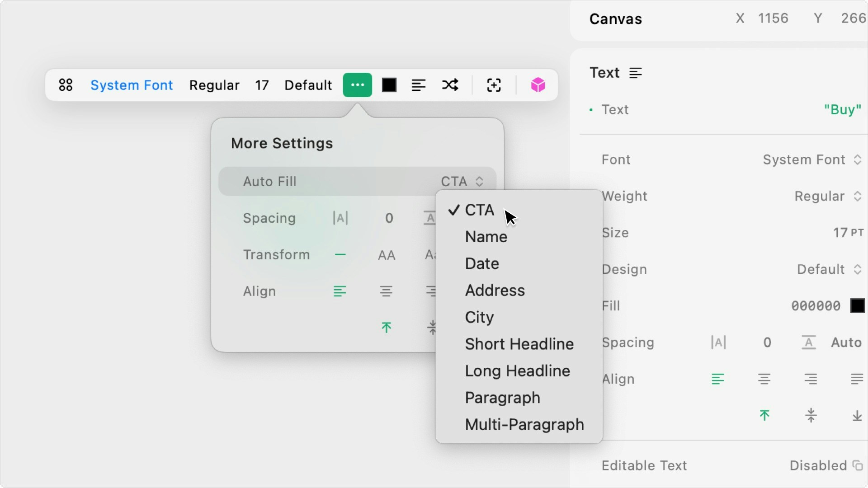
Task: Toggle uppercase AA transform option
Action: [x=386, y=255]
